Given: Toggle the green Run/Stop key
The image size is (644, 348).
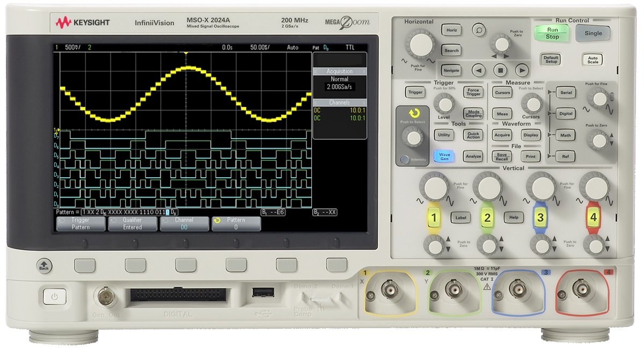Looking at the screenshot, I should pos(552,33).
